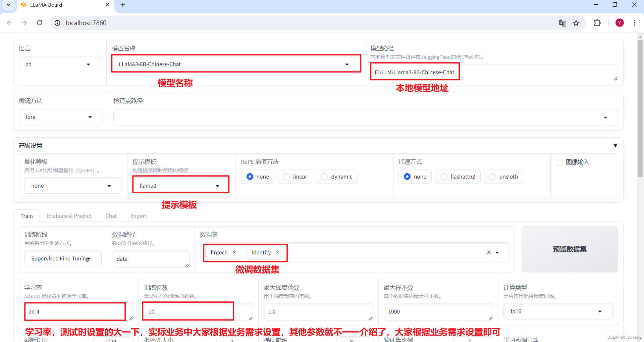The image size is (644, 342).
Task: Select the LLaMA Board browser tab
Action: [65, 5]
